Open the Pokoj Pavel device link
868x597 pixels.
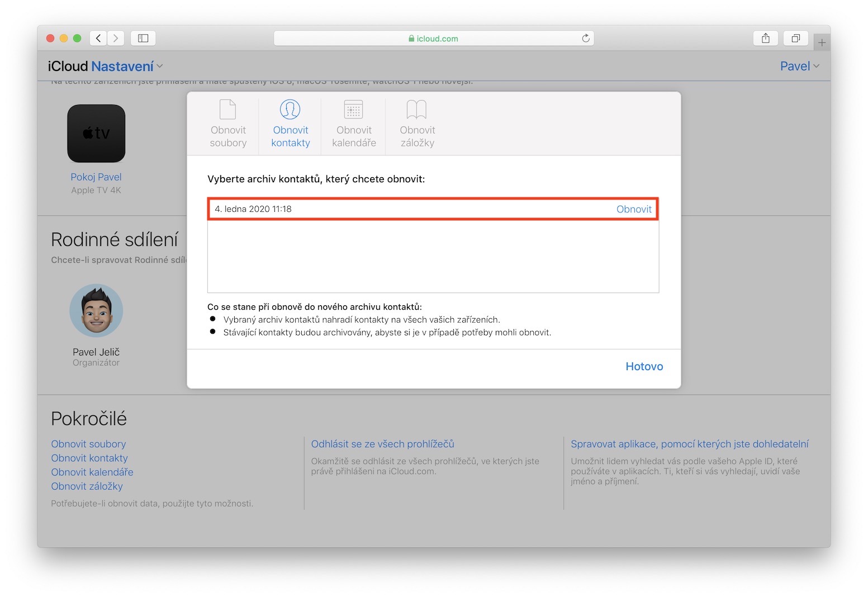[x=96, y=177]
